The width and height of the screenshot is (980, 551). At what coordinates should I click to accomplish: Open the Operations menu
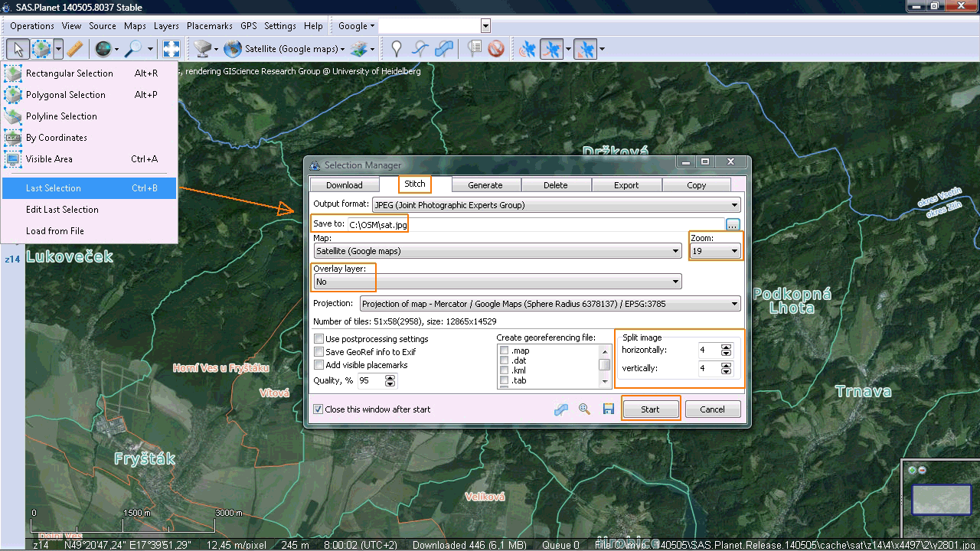coord(32,26)
